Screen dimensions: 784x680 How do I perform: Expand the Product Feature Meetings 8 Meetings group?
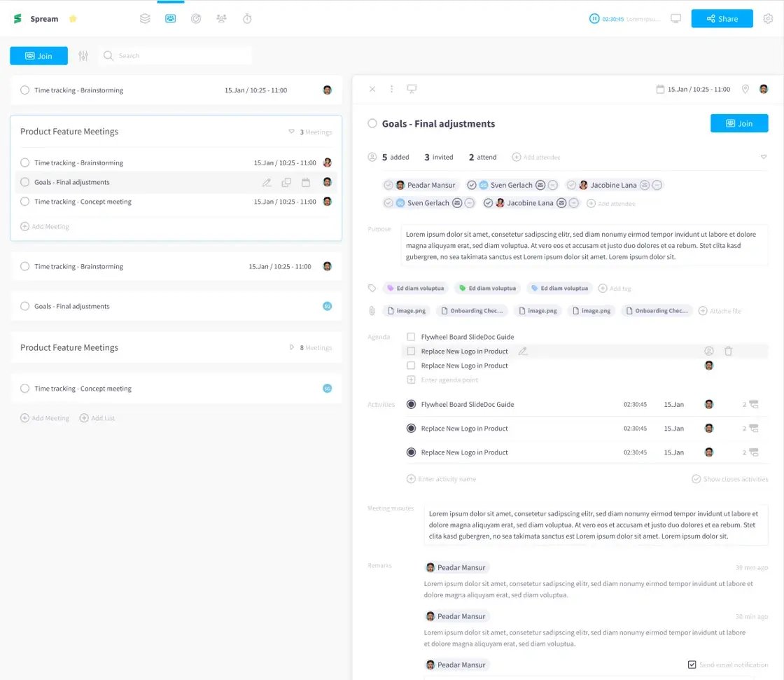pos(292,347)
